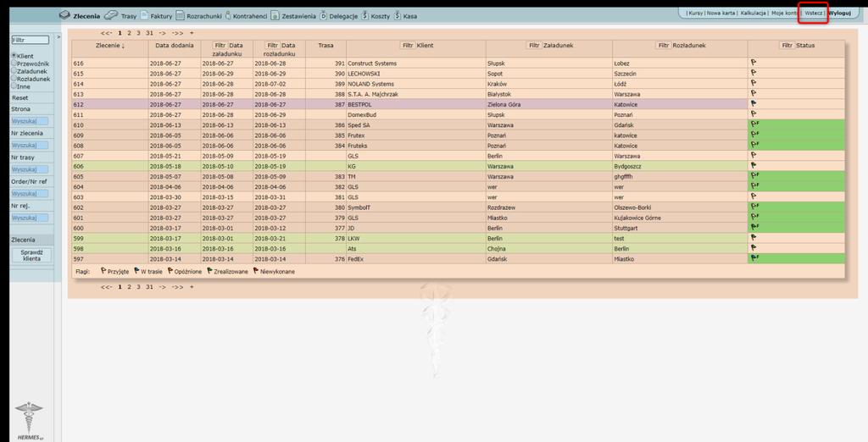Click the status flag for order 612

tap(754, 104)
